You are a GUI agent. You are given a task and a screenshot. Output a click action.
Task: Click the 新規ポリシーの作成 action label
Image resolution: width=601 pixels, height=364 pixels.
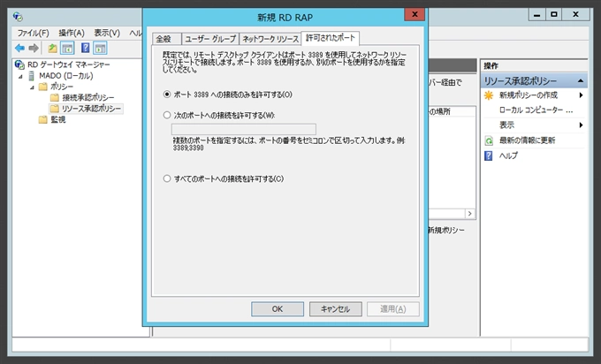coord(529,95)
